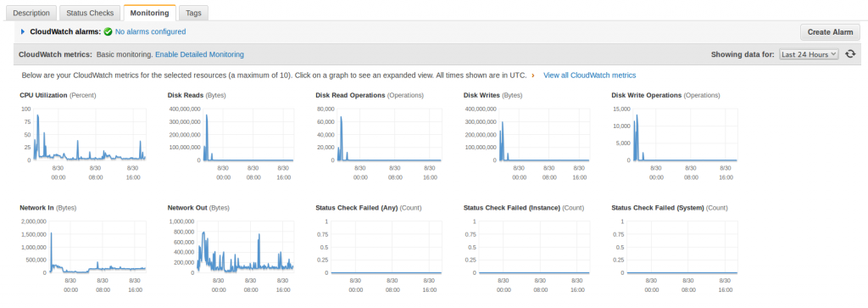868x308 pixels.
Task: Click the refresh metrics icon
Action: coord(850,54)
